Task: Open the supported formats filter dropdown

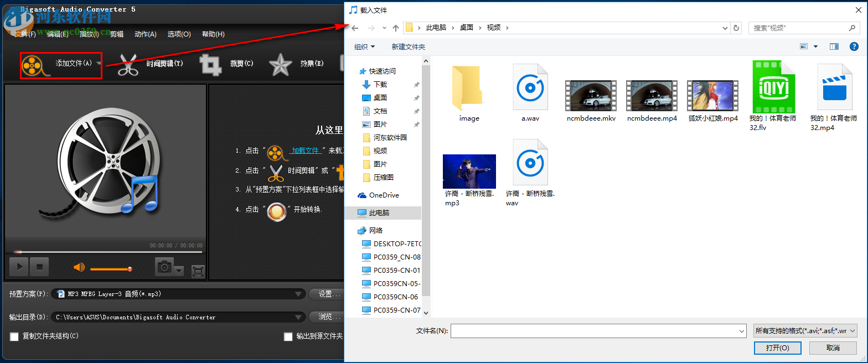Action: (x=805, y=331)
